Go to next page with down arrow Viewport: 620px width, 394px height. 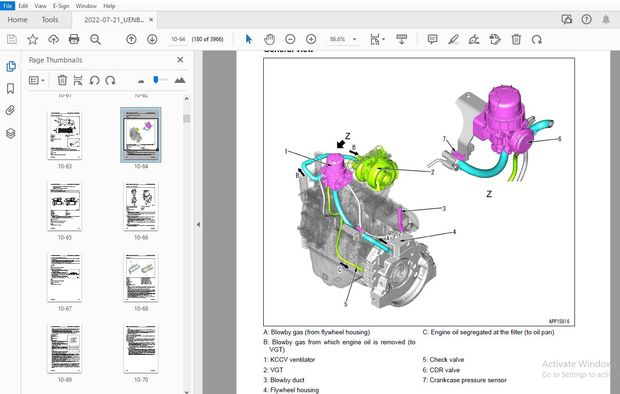(x=152, y=39)
